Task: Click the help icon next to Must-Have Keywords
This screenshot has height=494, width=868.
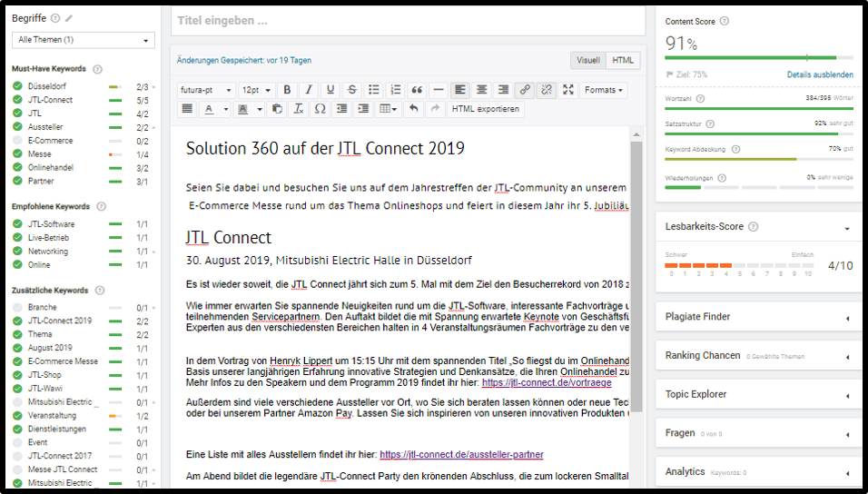Action: click(97, 69)
